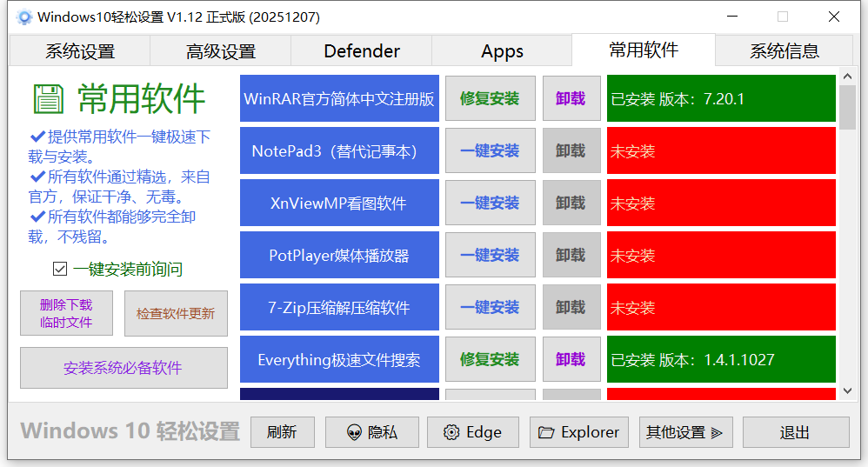Click the app gear icon in title bar
Viewport: 868px width, 467px height.
pyautogui.click(x=24, y=17)
